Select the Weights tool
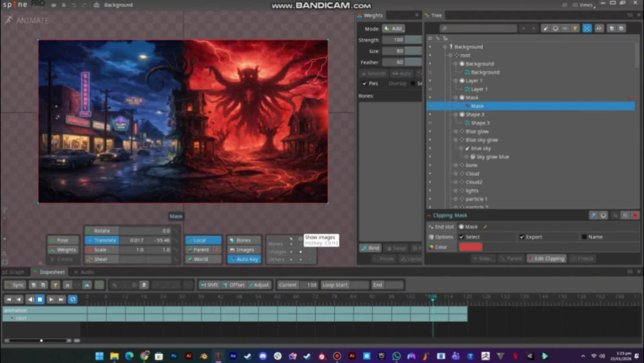This screenshot has width=644, height=363. pyautogui.click(x=63, y=250)
